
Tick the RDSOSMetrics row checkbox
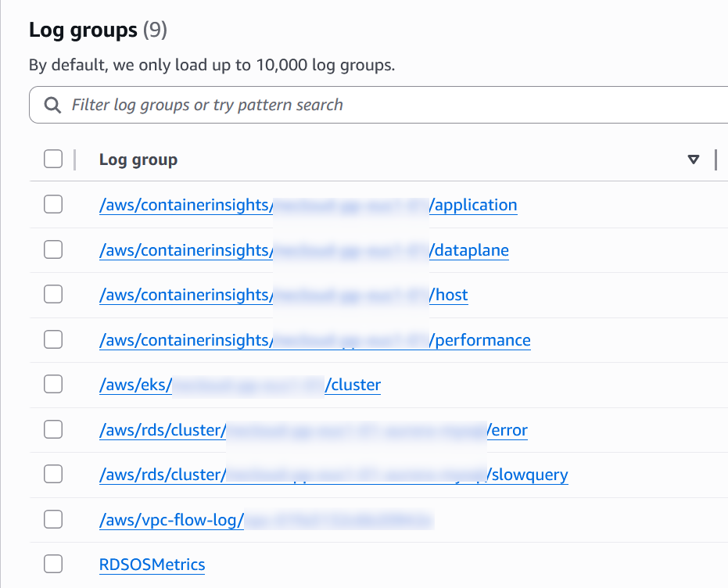pos(53,565)
